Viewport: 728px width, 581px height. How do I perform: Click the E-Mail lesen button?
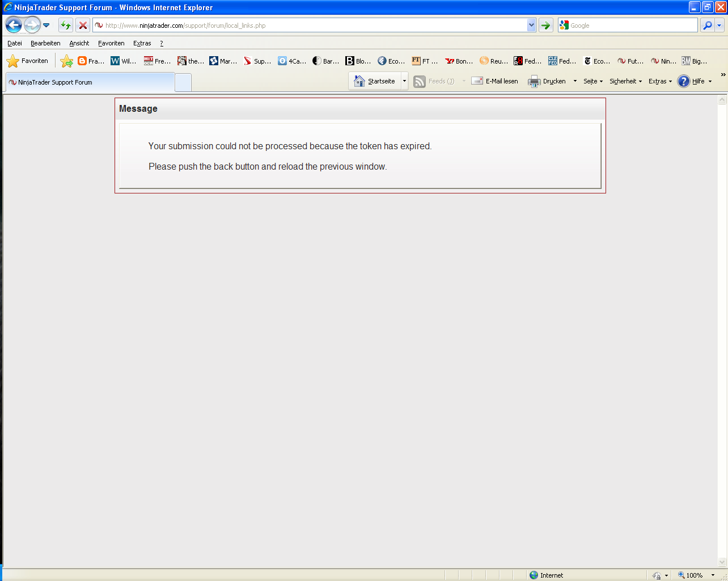pyautogui.click(x=495, y=81)
